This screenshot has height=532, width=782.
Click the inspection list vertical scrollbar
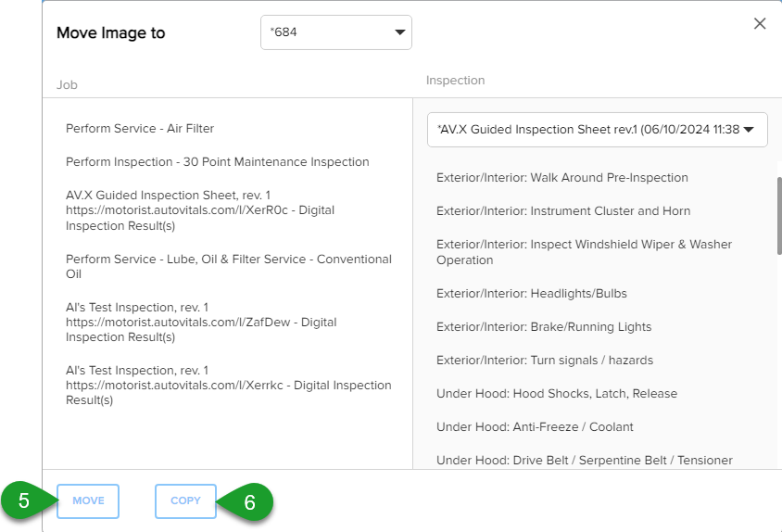779,216
